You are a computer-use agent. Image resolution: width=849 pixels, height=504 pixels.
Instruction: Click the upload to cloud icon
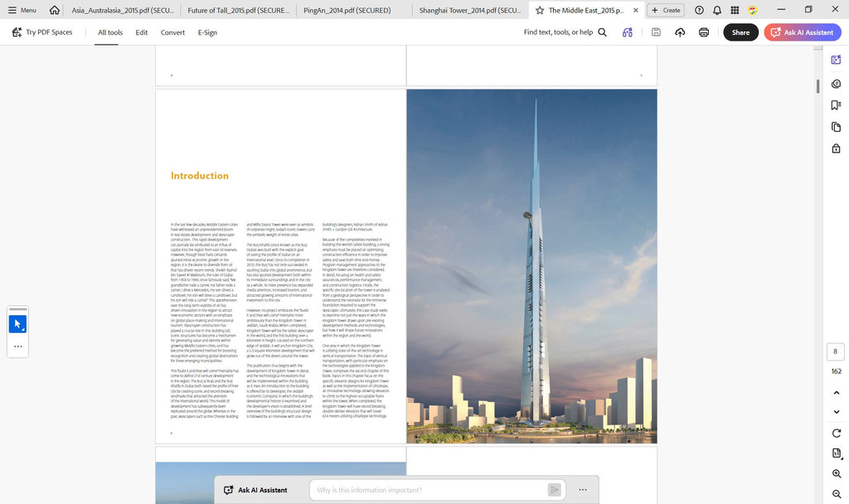[x=680, y=32]
